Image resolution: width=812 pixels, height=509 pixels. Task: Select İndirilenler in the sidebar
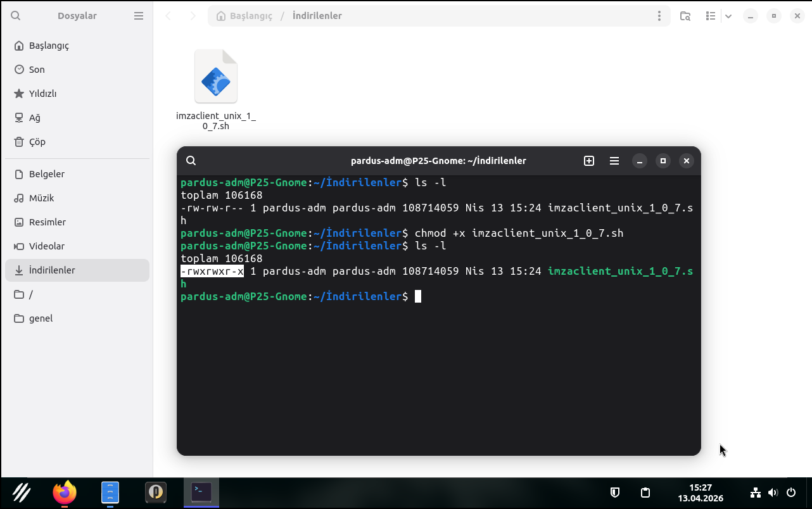(77, 270)
